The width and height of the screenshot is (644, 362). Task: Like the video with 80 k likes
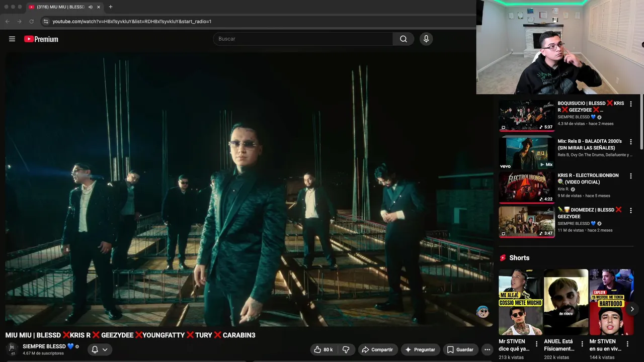324,349
